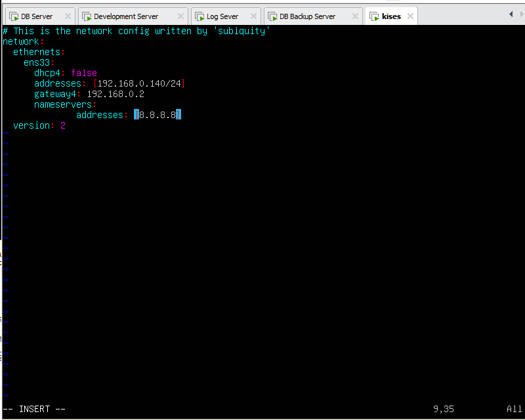Switch to DB Backup Server tab
The width and height of the screenshot is (525, 420).
coord(313,16)
